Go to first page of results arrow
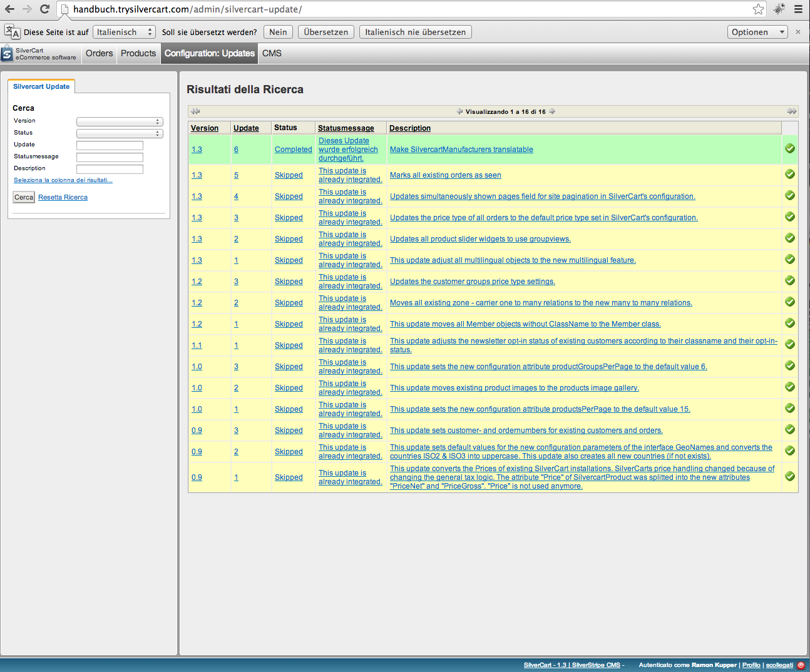This screenshot has width=810, height=672. click(196, 111)
